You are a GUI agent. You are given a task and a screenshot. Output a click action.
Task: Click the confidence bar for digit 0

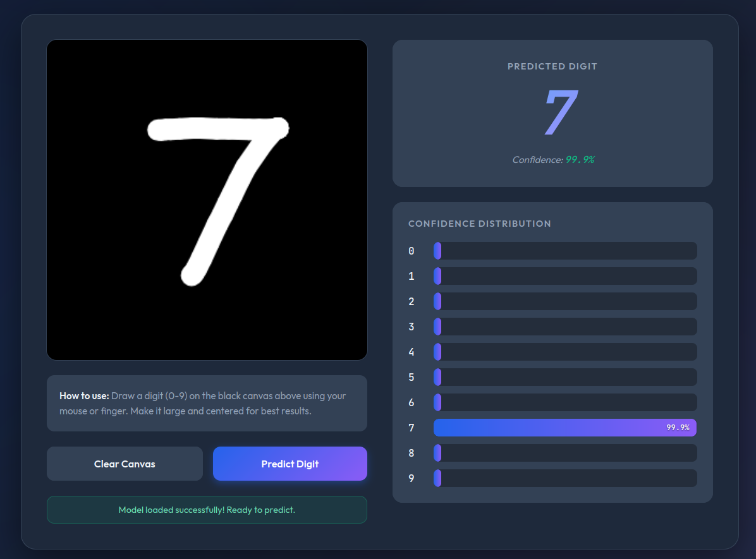point(564,251)
